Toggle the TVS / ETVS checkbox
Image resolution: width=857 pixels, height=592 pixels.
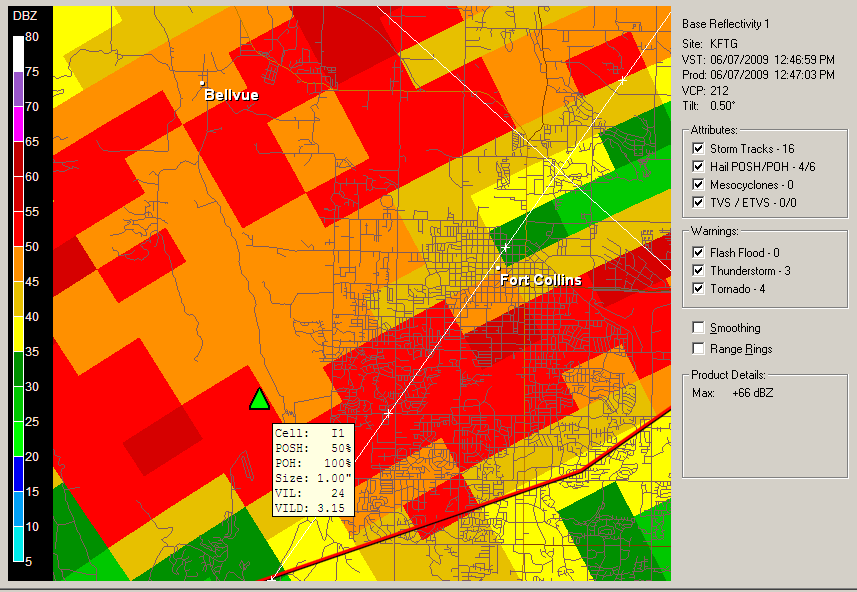[x=698, y=202]
